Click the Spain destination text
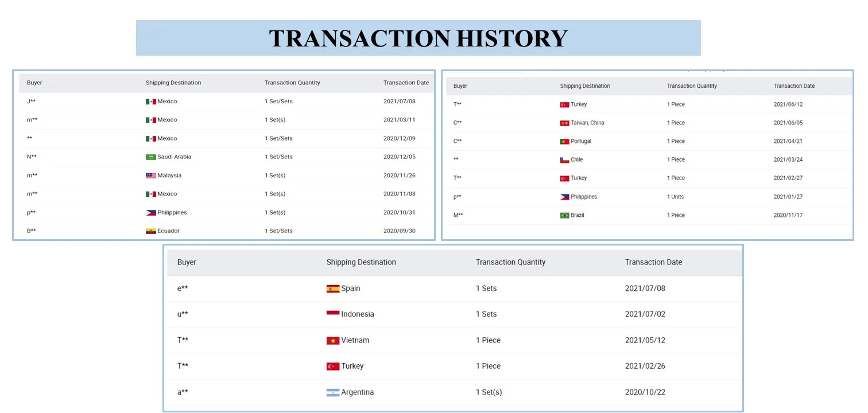The width and height of the screenshot is (868, 413). 351,289
